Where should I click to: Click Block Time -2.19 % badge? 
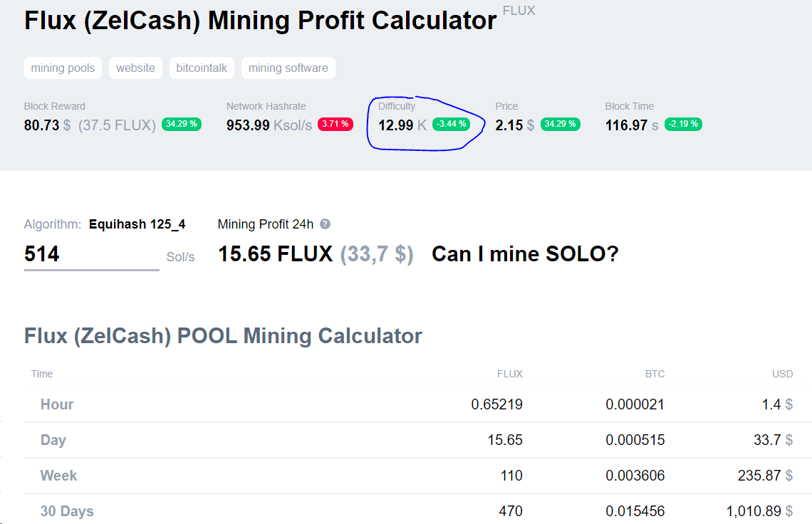tap(683, 125)
